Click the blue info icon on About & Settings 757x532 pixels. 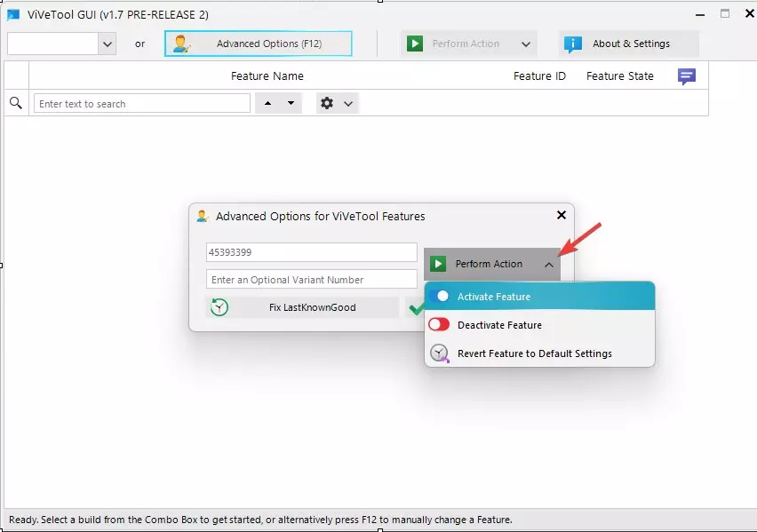pyautogui.click(x=572, y=44)
